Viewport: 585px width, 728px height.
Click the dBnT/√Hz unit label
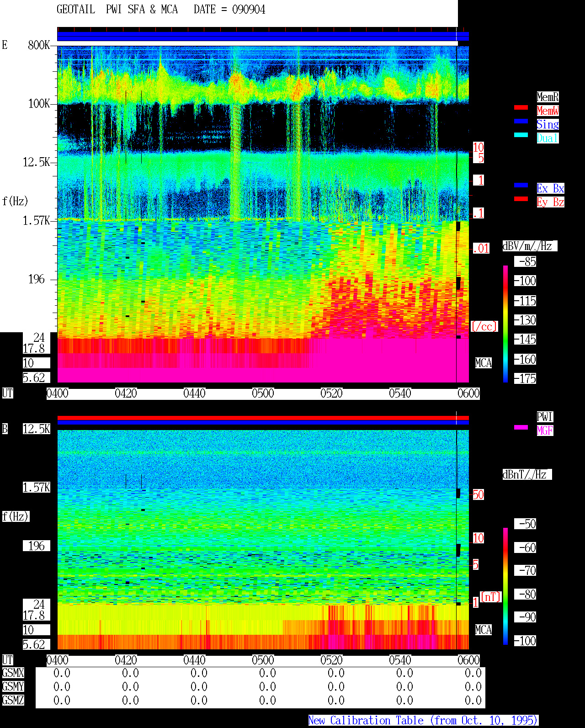tap(527, 474)
